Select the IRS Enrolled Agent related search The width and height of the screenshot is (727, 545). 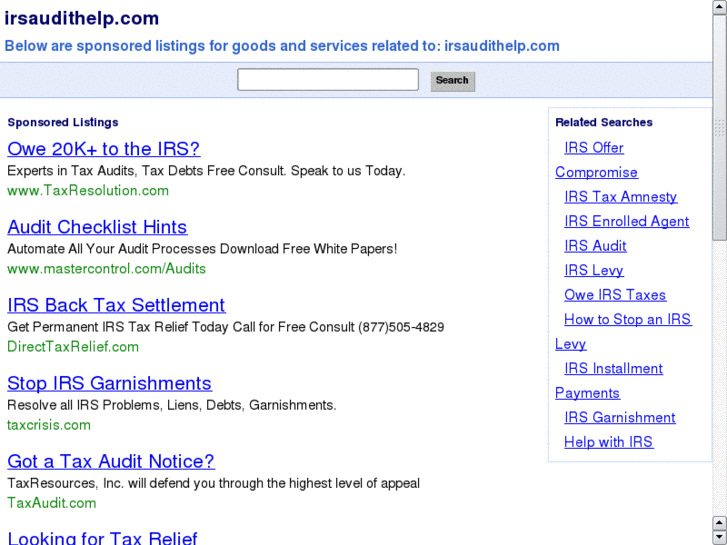pyautogui.click(x=626, y=221)
